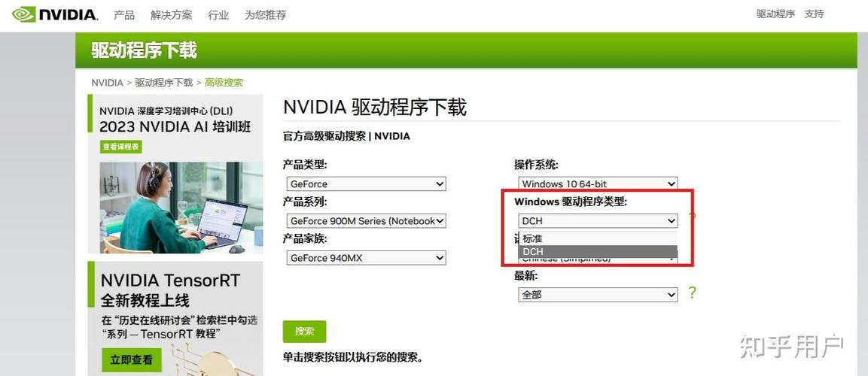Screen dimensions: 868x376
Task: Open the 产品系列 GeForce 900M Series dropdown
Action: pyautogui.click(x=367, y=220)
